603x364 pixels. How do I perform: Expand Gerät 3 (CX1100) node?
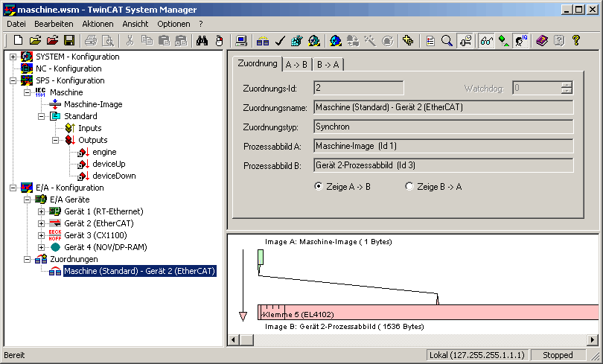pyautogui.click(x=41, y=236)
